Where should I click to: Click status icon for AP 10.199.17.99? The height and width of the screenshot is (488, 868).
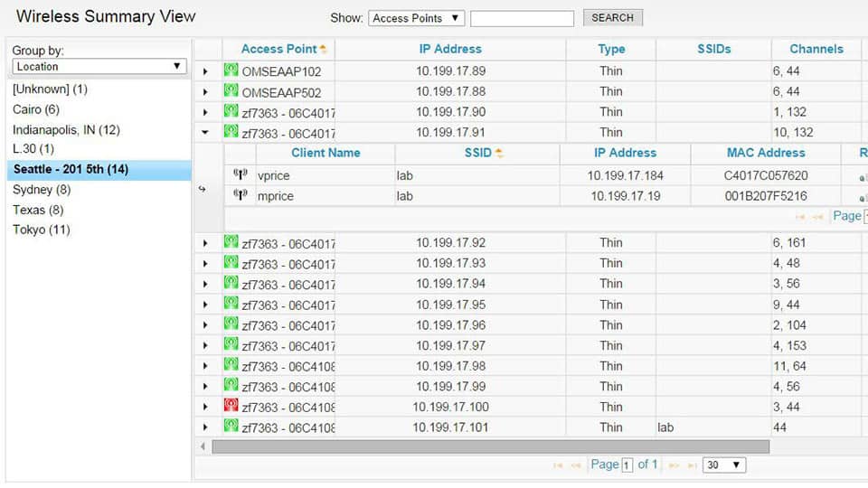tap(231, 386)
